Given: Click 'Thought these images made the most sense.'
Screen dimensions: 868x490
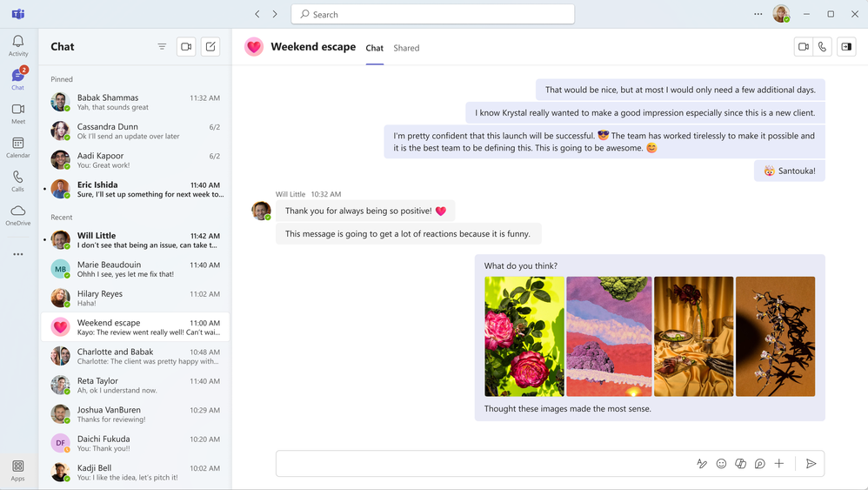Looking at the screenshot, I should coord(567,408).
